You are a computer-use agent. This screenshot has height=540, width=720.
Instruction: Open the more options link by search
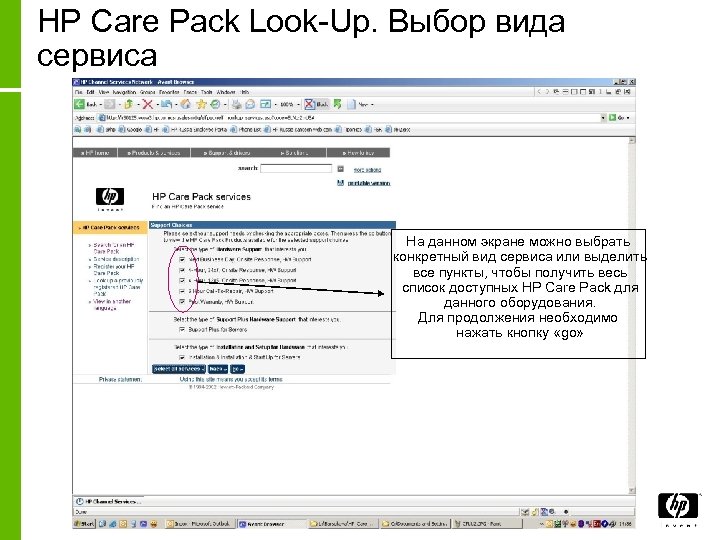coord(367,170)
